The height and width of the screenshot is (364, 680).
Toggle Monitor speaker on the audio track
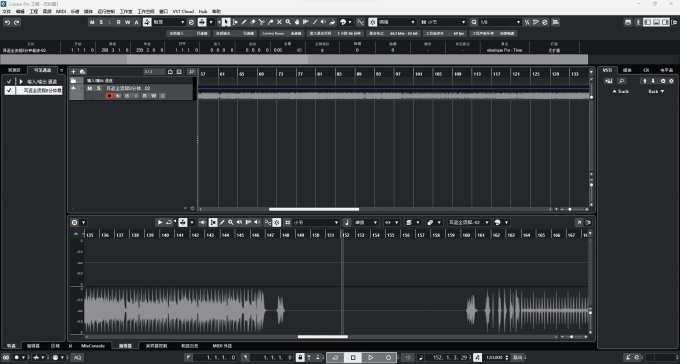pyautogui.click(x=118, y=96)
